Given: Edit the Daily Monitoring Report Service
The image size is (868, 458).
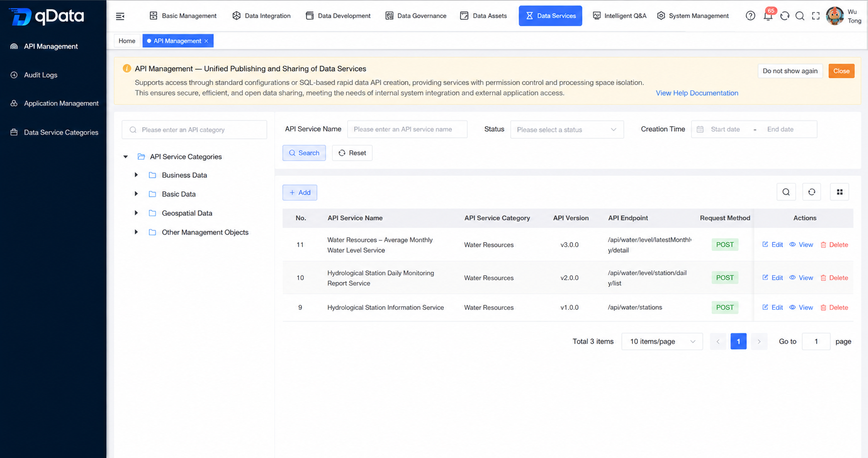Looking at the screenshot, I should pos(773,278).
